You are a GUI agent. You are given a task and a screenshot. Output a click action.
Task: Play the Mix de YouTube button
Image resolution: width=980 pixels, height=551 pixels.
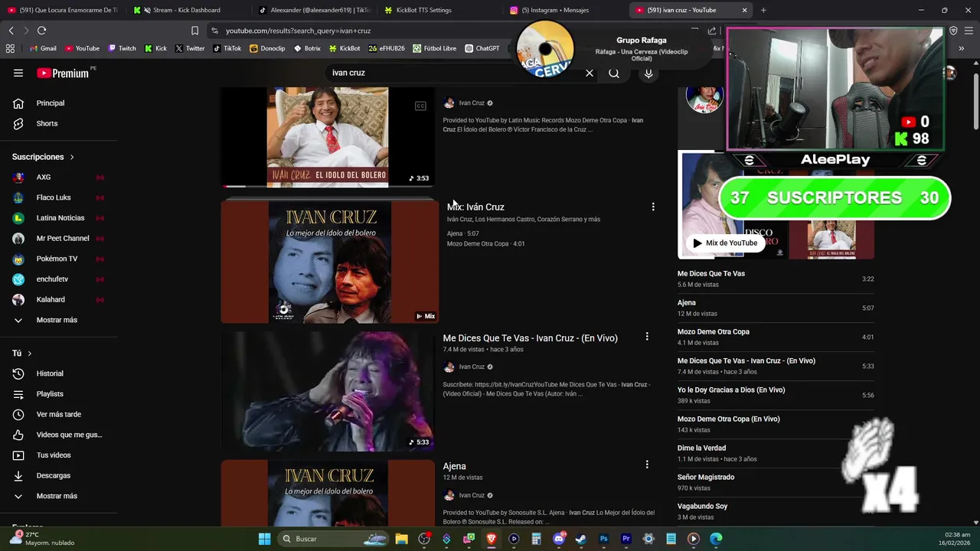click(724, 243)
